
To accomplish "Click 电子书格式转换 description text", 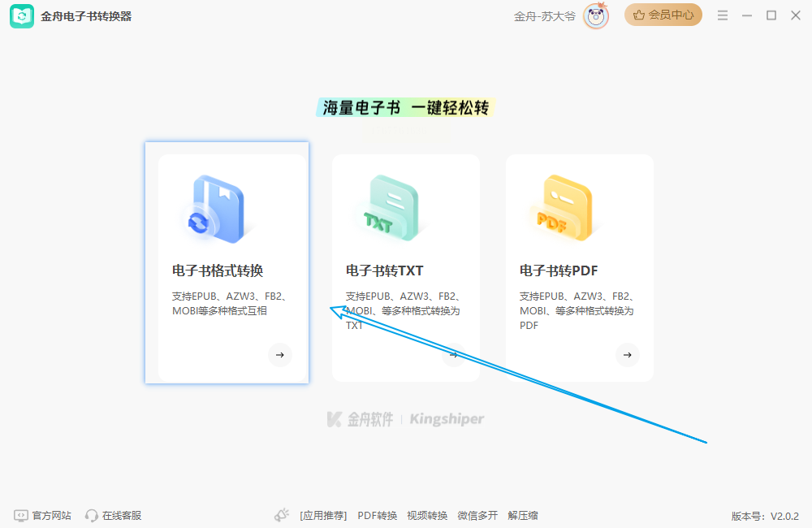I will (230, 304).
